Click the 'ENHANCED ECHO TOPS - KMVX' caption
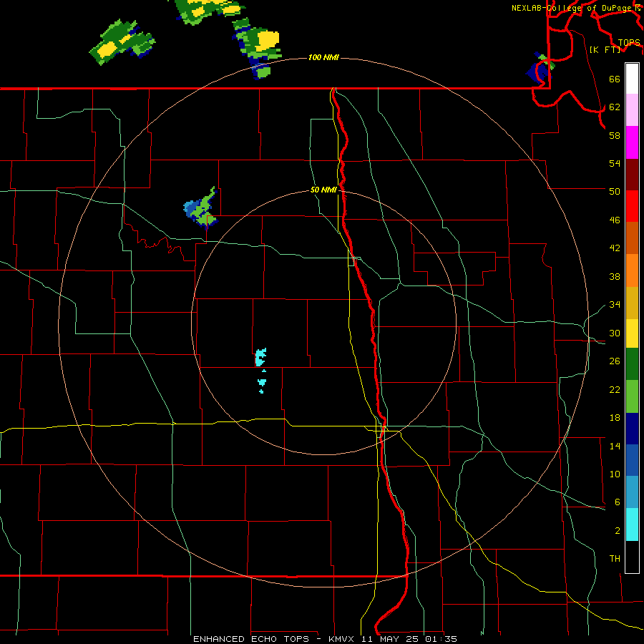The width and height of the screenshot is (644, 644). pos(273,639)
